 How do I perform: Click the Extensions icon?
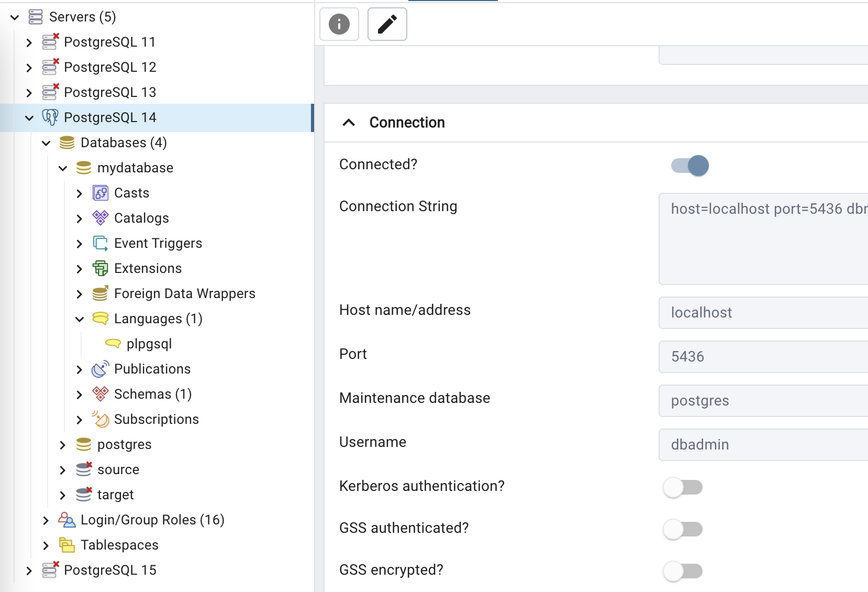pos(99,268)
